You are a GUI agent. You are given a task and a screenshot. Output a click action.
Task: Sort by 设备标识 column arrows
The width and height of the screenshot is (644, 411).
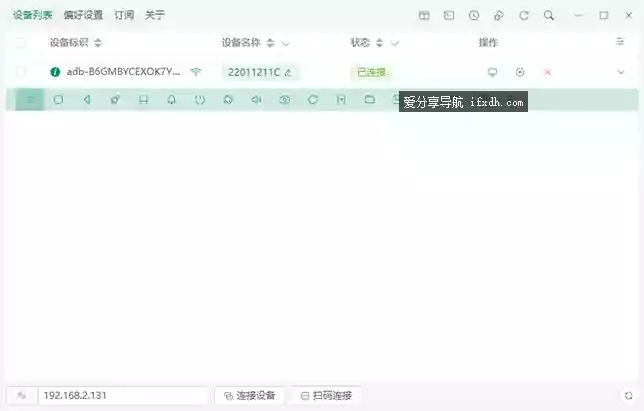(x=98, y=42)
